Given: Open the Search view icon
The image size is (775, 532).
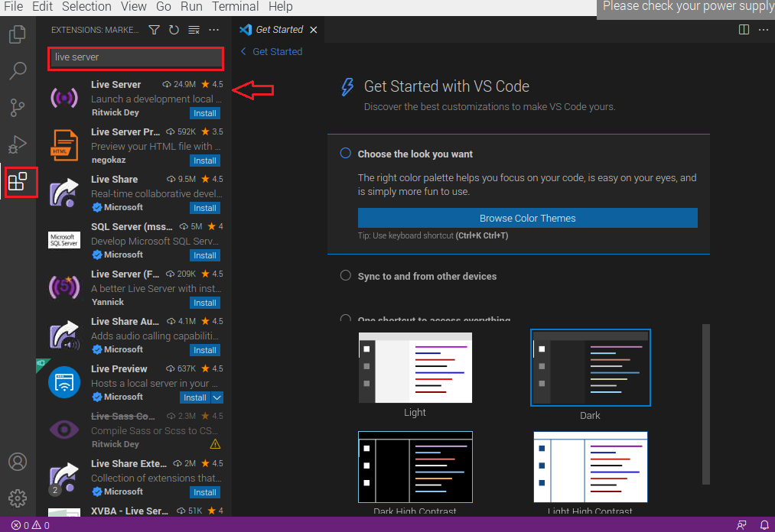Looking at the screenshot, I should [17, 71].
